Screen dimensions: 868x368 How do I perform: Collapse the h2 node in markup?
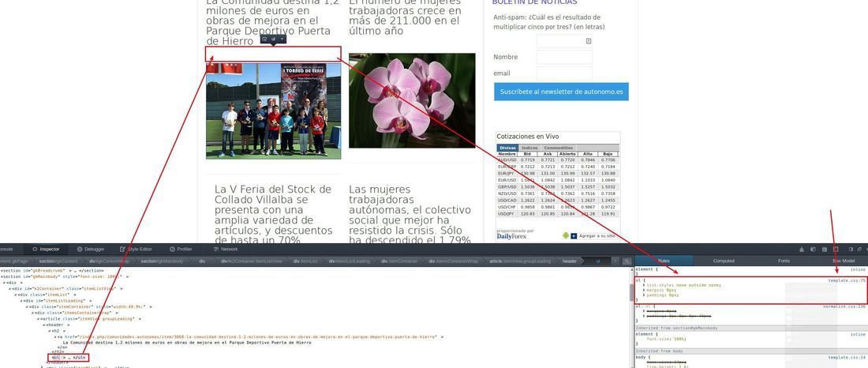coord(49,331)
